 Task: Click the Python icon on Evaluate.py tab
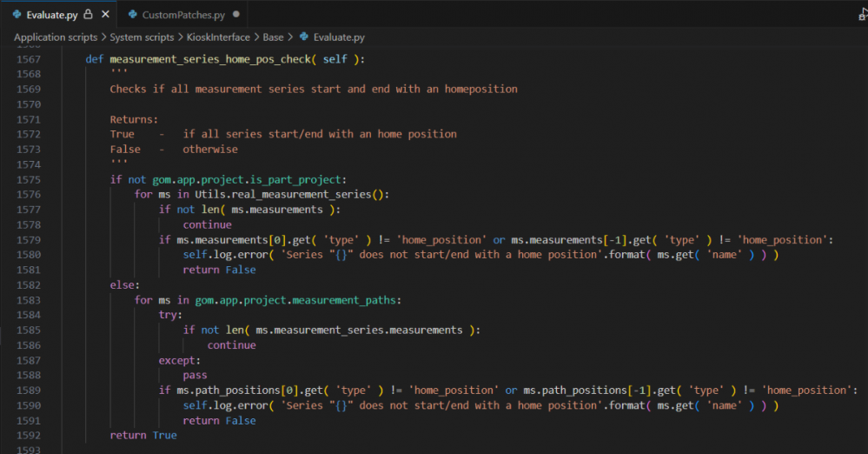pyautogui.click(x=17, y=15)
